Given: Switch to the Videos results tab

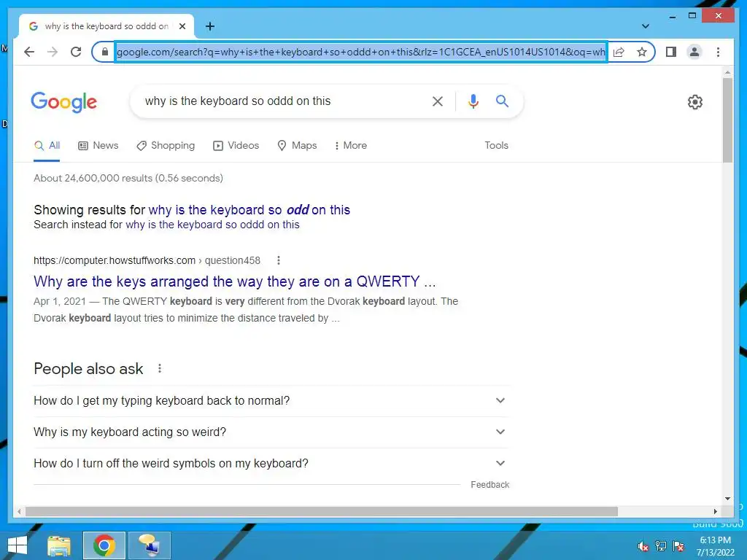Looking at the screenshot, I should click(x=236, y=146).
